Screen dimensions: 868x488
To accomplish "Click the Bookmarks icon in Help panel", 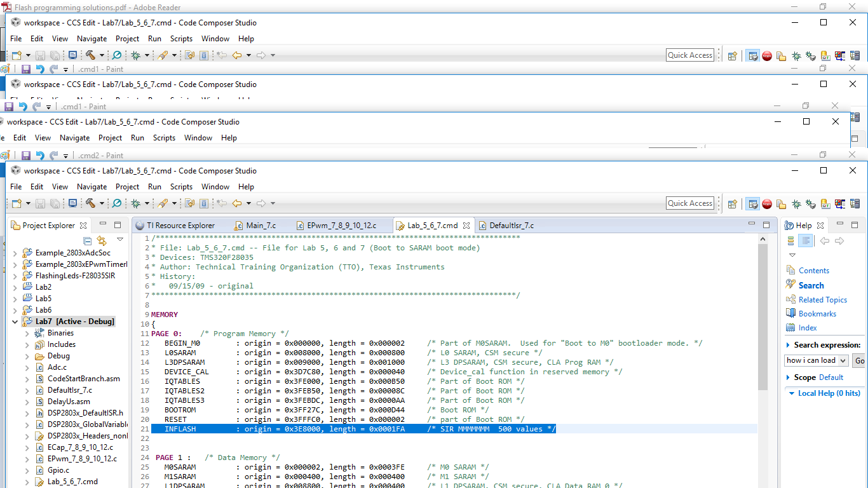I will (790, 313).
